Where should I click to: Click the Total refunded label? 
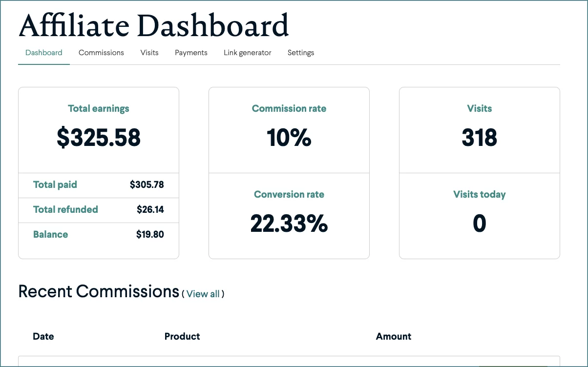pos(65,209)
